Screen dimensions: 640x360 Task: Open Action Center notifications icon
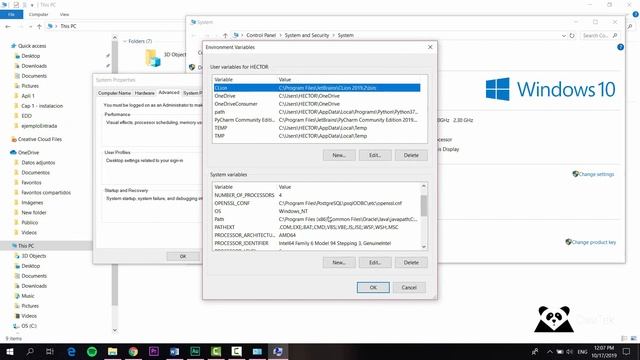[627, 351]
